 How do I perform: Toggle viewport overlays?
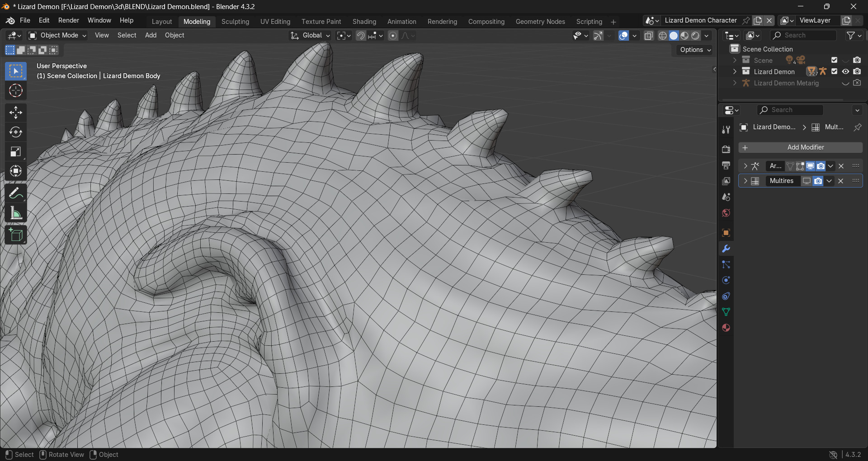(x=624, y=36)
